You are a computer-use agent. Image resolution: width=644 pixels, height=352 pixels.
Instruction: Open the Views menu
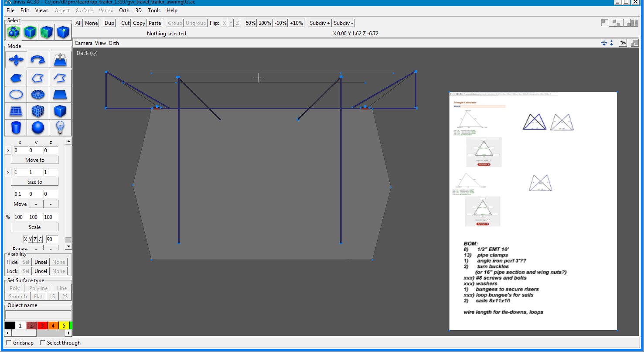(42, 10)
